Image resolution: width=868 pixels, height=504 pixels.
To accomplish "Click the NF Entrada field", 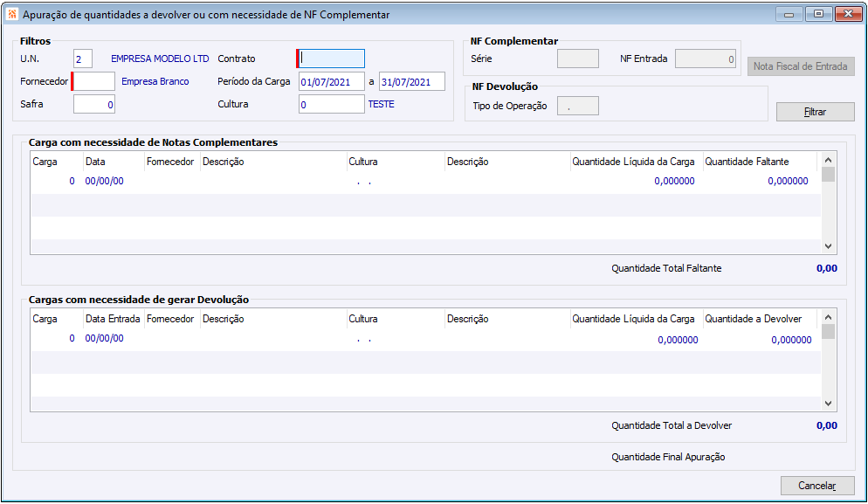I will (706, 59).
